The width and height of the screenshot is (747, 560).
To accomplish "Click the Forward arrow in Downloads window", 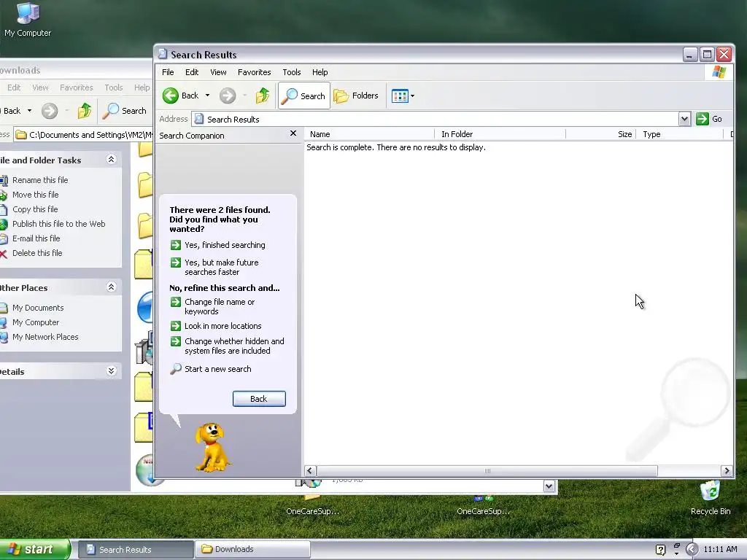I will tap(50, 111).
